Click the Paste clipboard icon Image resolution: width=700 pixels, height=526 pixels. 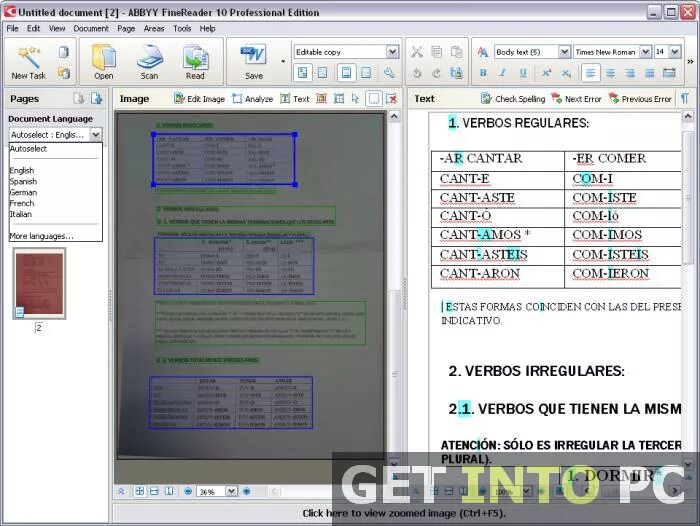[456, 52]
